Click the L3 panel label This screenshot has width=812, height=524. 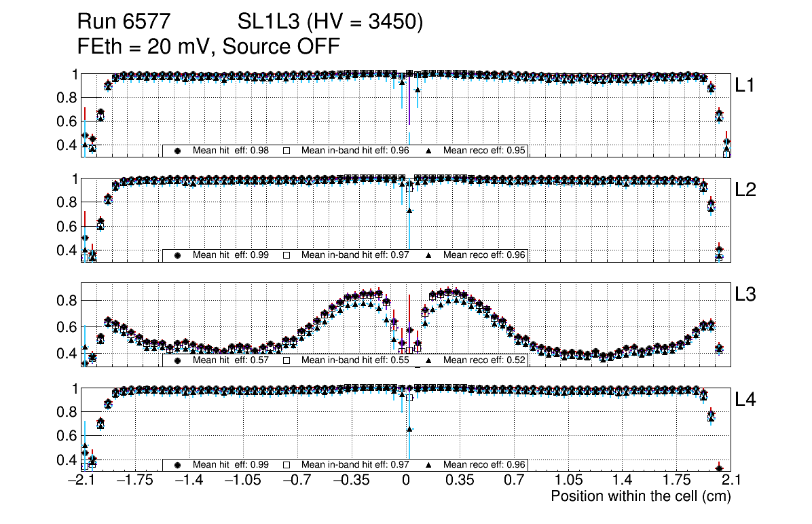click(x=745, y=295)
